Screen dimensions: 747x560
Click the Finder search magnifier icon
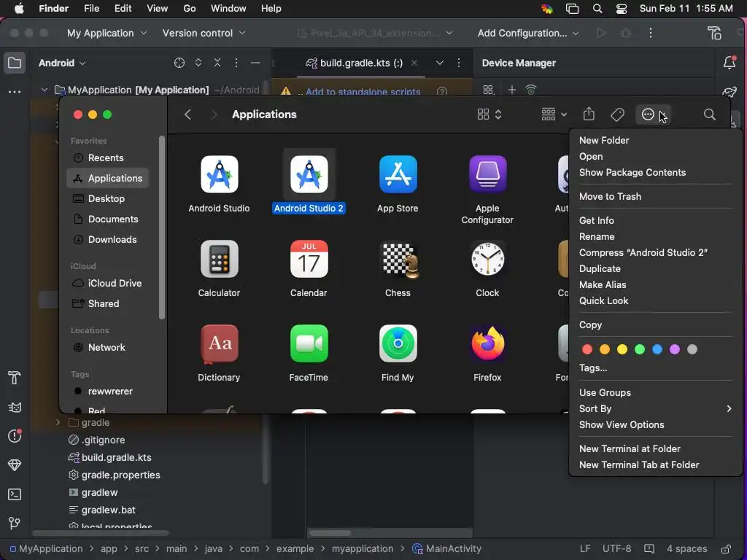point(709,114)
